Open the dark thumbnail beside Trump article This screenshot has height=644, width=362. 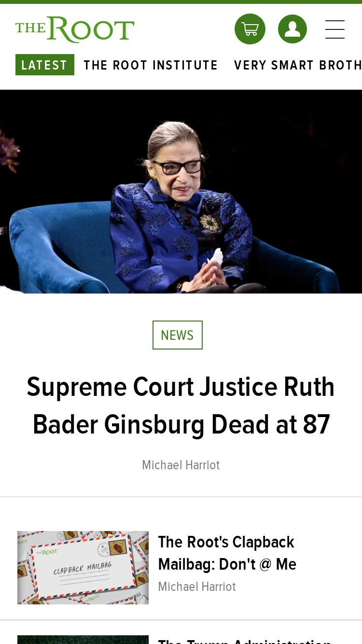click(x=83, y=640)
